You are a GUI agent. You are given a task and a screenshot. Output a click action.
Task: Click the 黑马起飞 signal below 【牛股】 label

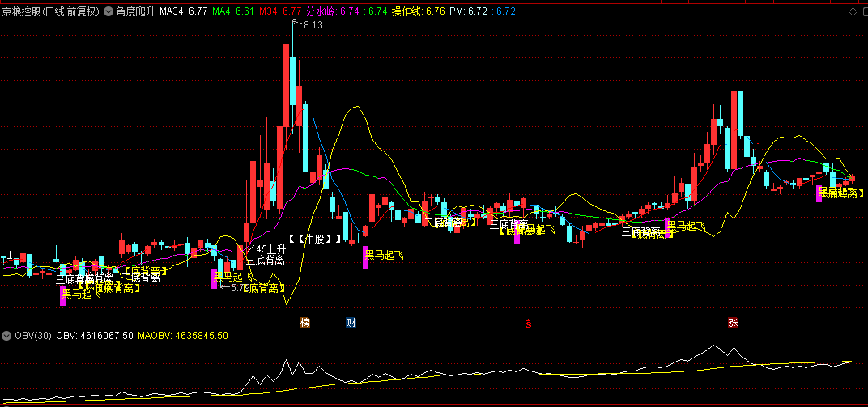click(384, 254)
